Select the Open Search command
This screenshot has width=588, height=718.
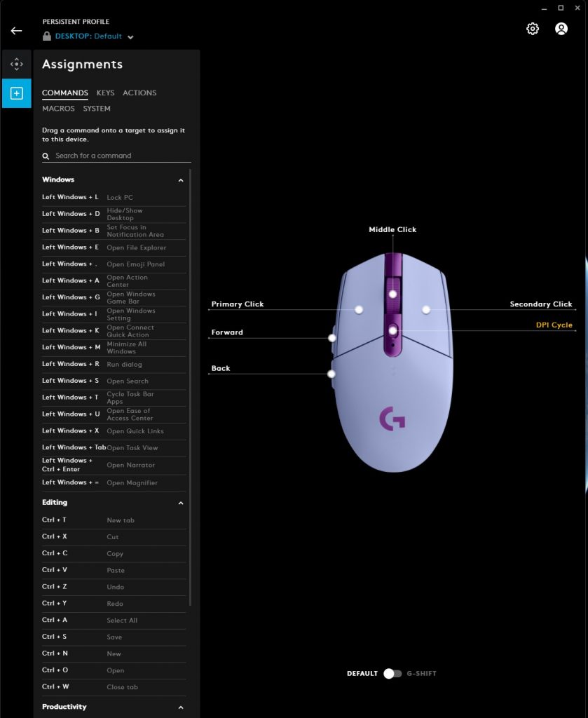click(114, 381)
